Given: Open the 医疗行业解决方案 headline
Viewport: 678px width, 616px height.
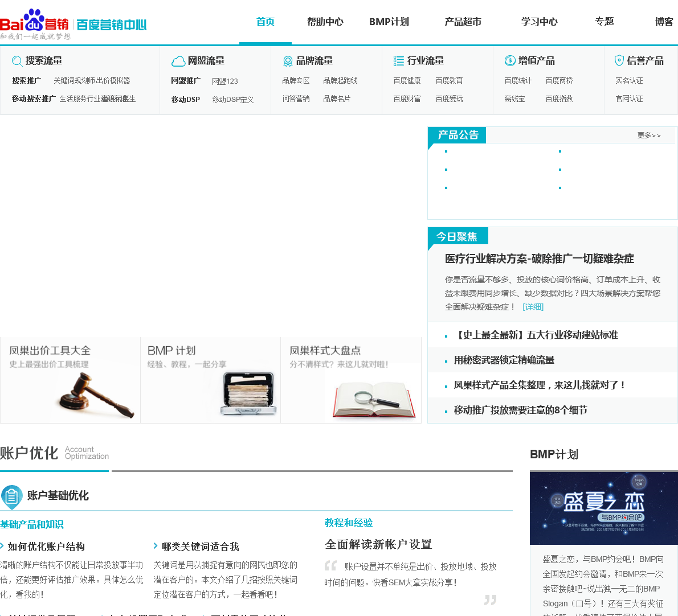Looking at the screenshot, I should pyautogui.click(x=539, y=258).
